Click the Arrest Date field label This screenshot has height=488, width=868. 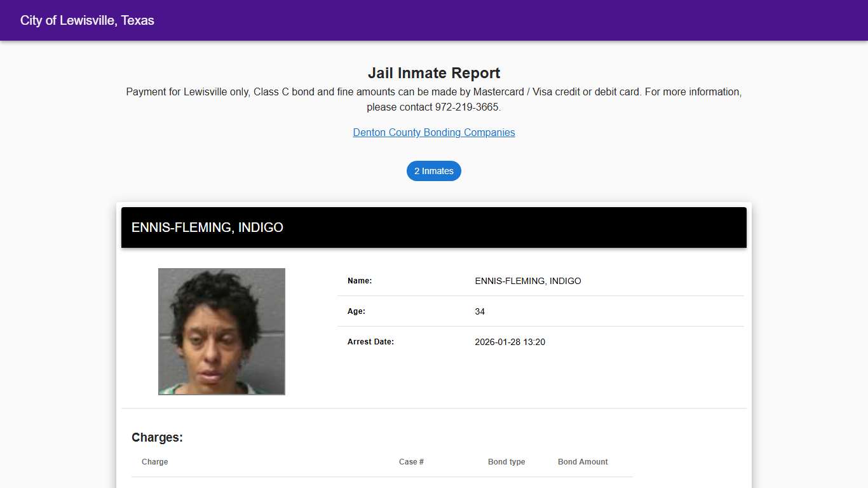click(x=370, y=342)
